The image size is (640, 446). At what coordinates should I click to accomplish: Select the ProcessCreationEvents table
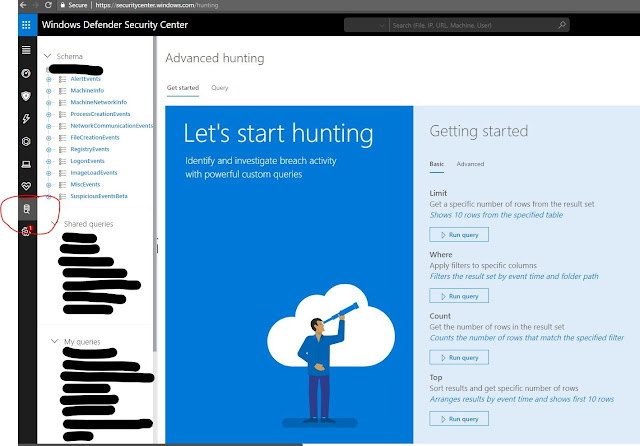pos(100,114)
